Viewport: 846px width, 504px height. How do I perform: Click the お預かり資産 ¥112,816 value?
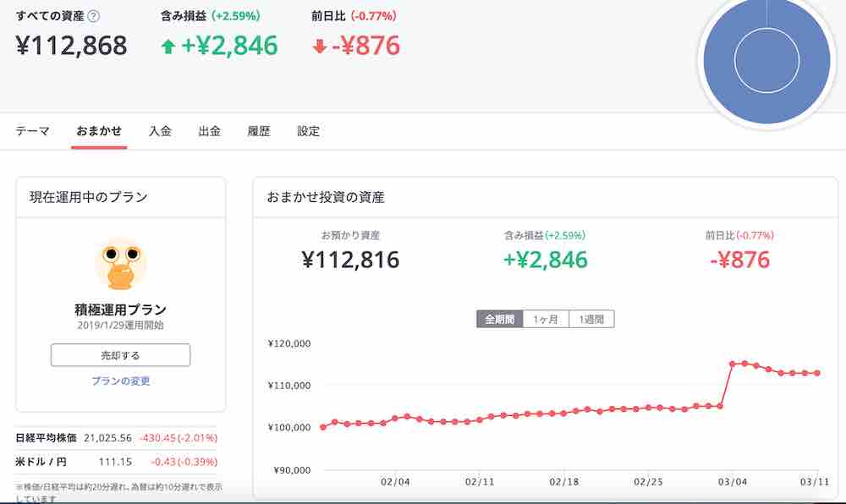point(351,260)
